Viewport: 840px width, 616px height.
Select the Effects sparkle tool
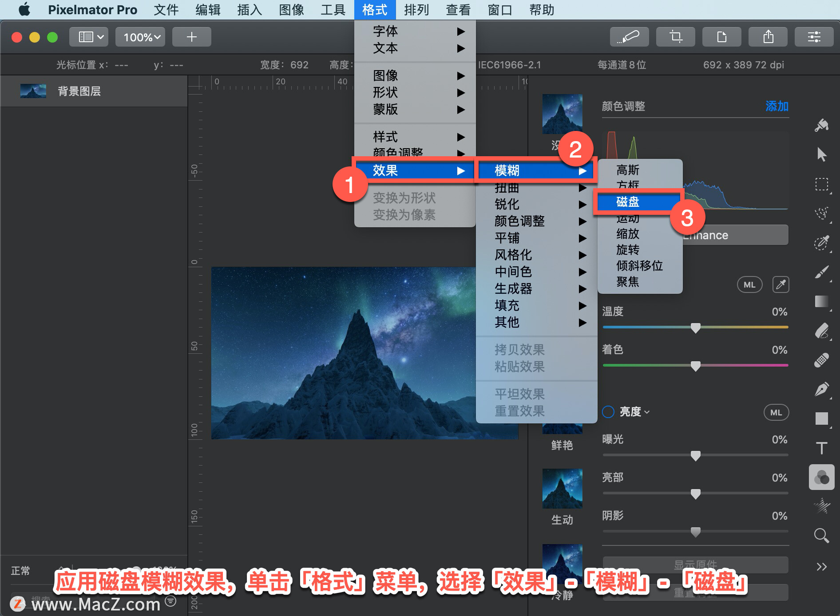(x=822, y=506)
